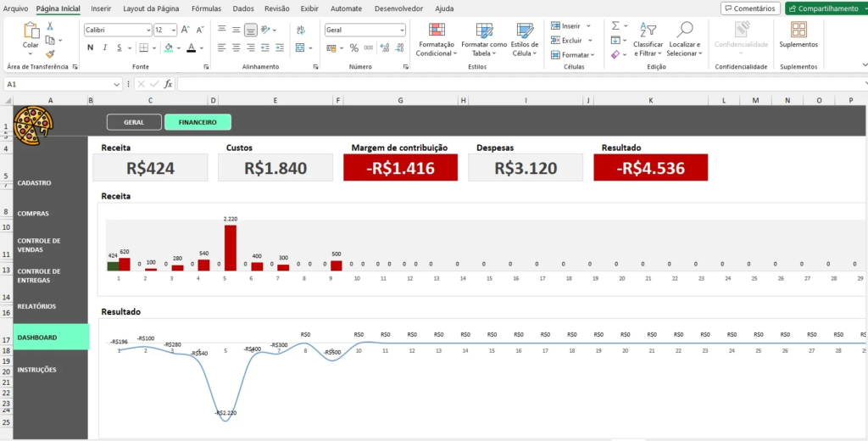Toggle middle vertical alignment
Viewport: 868px width, 441px height.
click(x=236, y=30)
